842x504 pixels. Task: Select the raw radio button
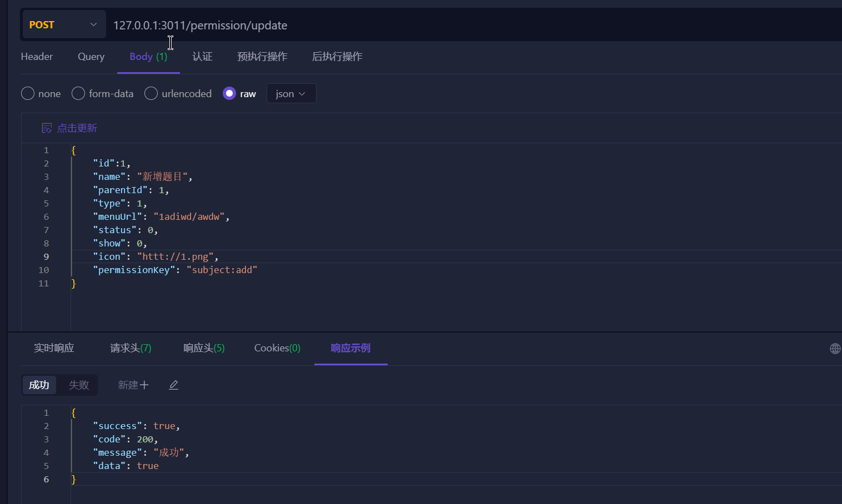tap(229, 93)
